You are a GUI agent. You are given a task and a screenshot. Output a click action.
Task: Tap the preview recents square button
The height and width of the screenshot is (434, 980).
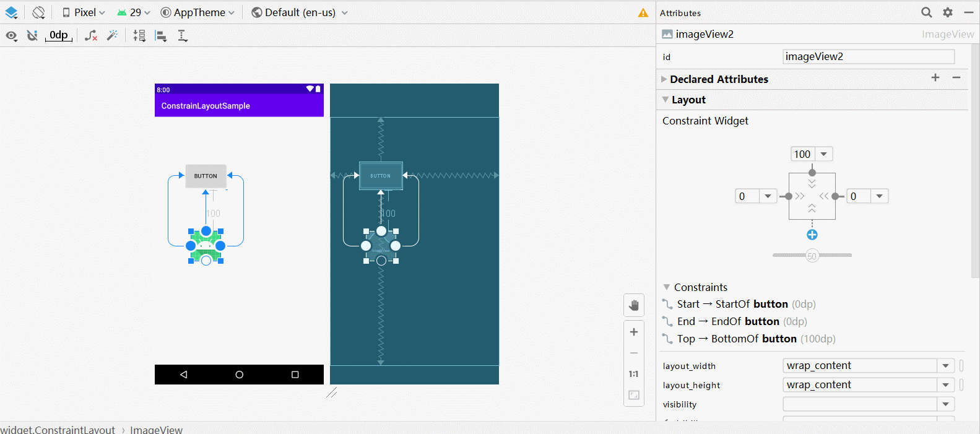295,375
